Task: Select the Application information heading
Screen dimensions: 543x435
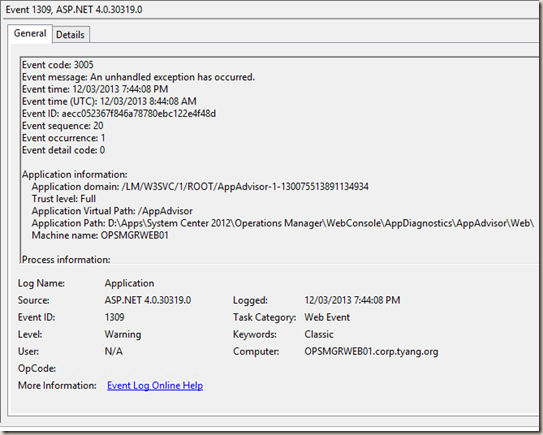Action: [75, 174]
